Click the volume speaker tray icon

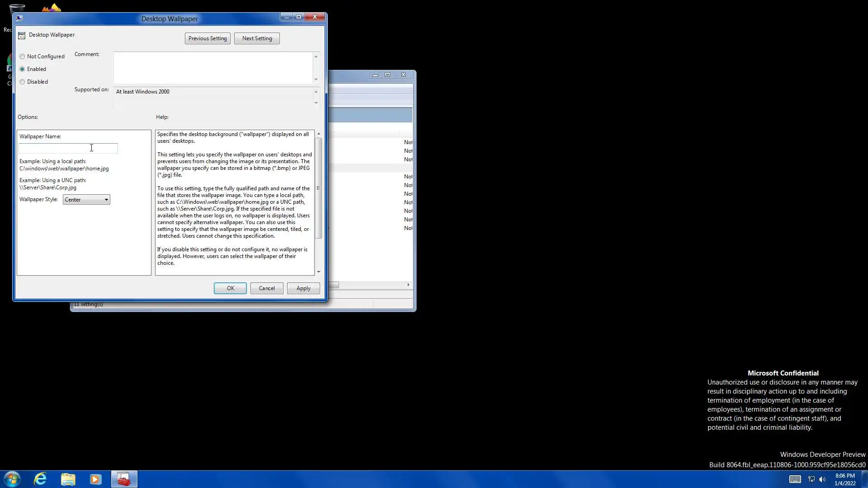click(x=822, y=479)
